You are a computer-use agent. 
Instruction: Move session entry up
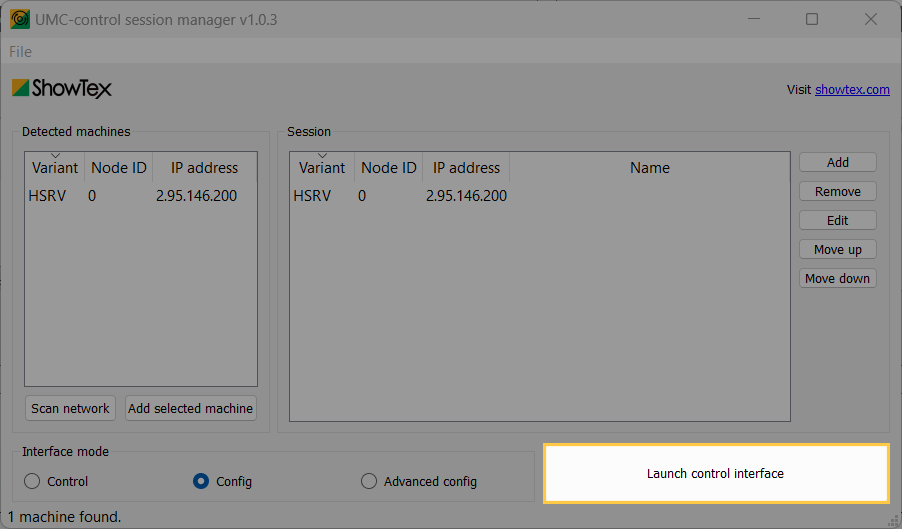click(x=837, y=249)
